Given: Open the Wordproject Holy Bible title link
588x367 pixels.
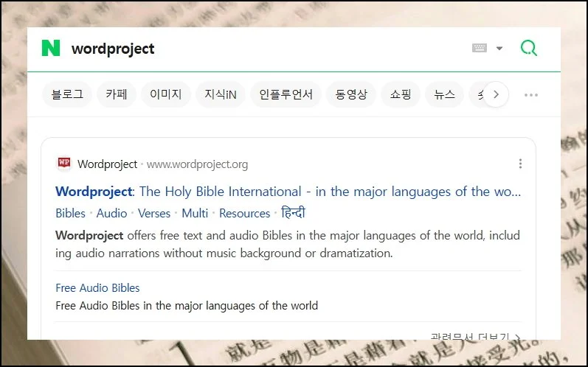Looking at the screenshot, I should pyautogui.click(x=288, y=192).
